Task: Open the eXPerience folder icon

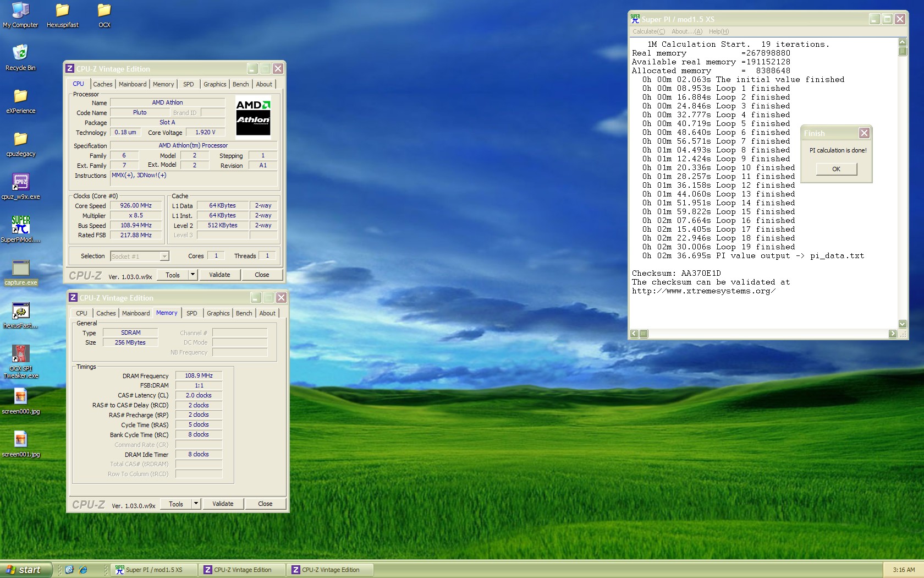Action: [20, 101]
